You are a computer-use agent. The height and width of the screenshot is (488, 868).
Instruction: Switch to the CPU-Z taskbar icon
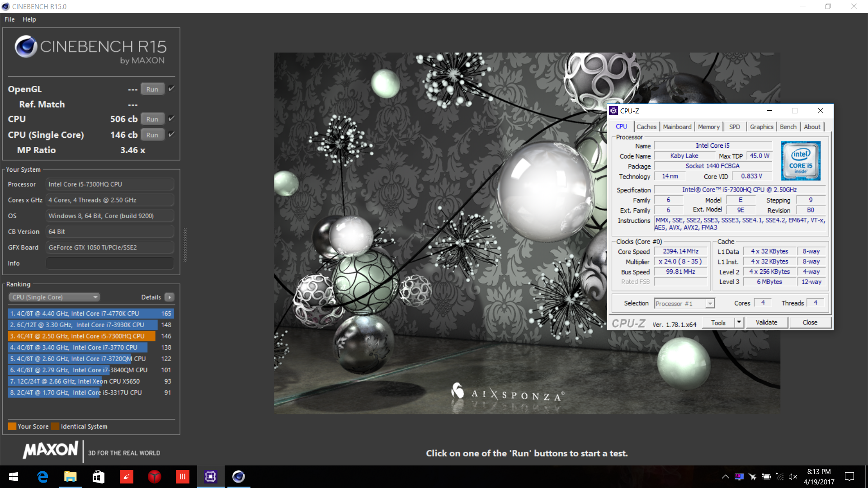point(211,477)
